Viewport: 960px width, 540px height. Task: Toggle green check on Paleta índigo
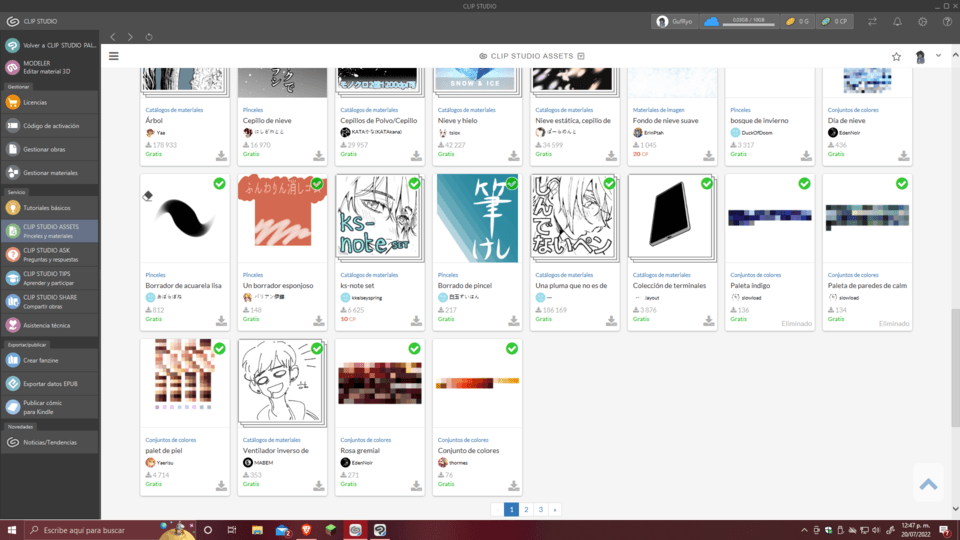(x=804, y=184)
